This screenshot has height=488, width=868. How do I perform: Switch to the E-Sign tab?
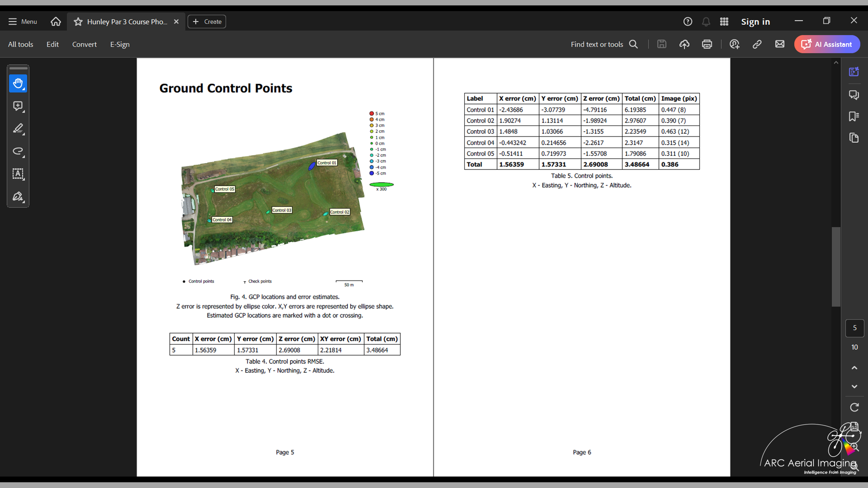pyautogui.click(x=120, y=44)
